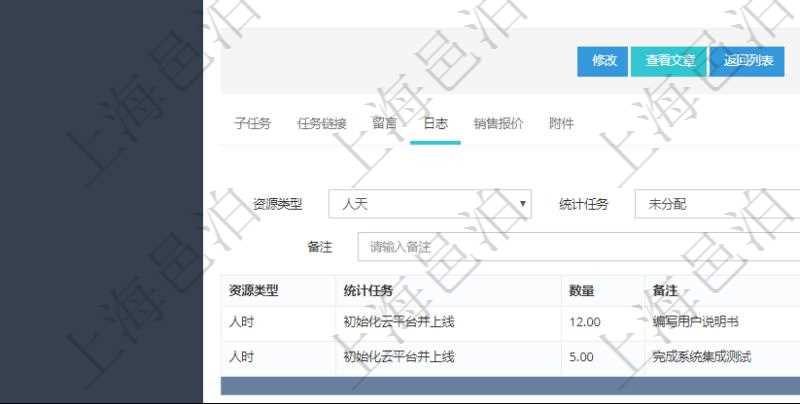Image resolution: width=800 pixels, height=404 pixels.
Task: Switch to the 子任务 tab
Action: pos(253,123)
